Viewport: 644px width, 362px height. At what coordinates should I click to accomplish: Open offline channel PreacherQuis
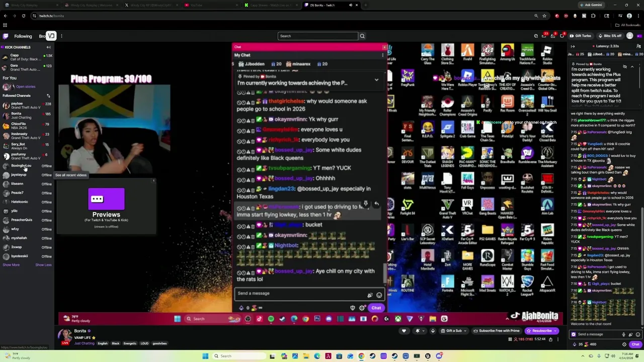[27, 220]
